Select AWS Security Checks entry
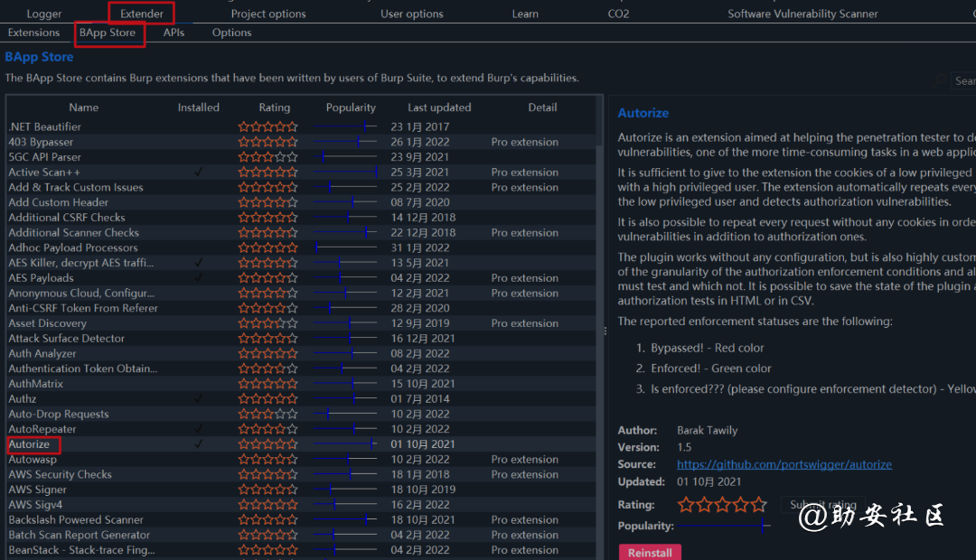The height and width of the screenshot is (560, 976). [x=301, y=474]
